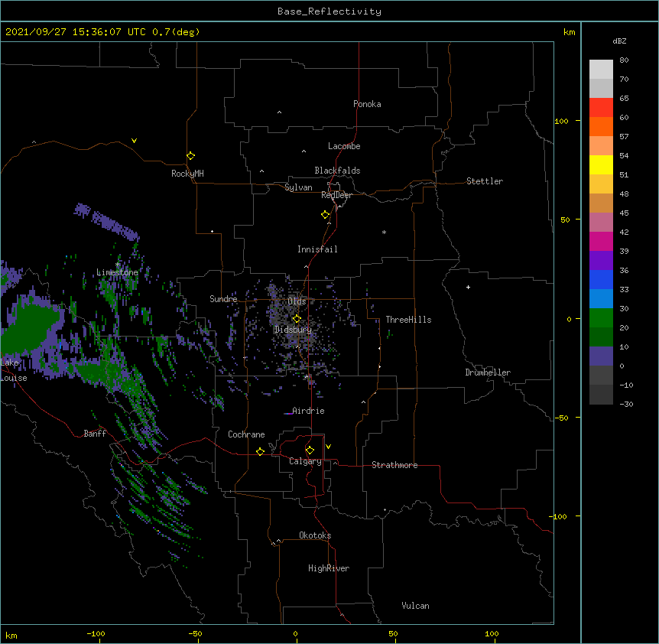Click the 10 dBZ slate-purple legend swatch

[x=601, y=356]
